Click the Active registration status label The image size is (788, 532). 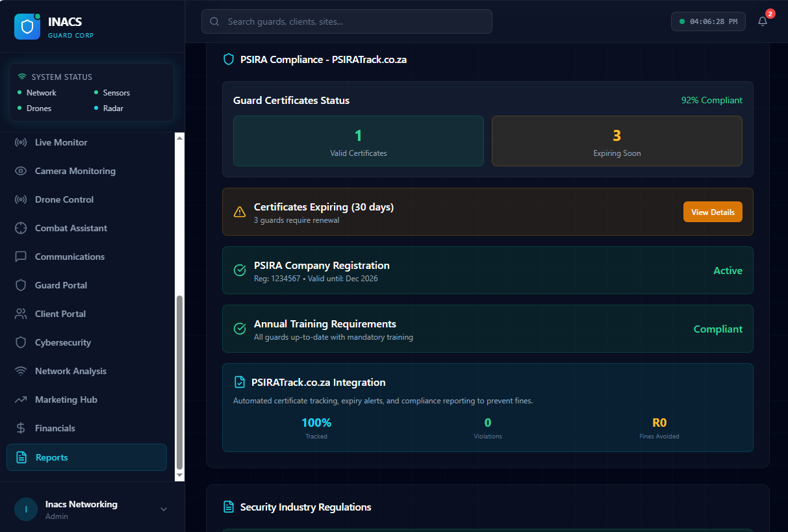[728, 270]
